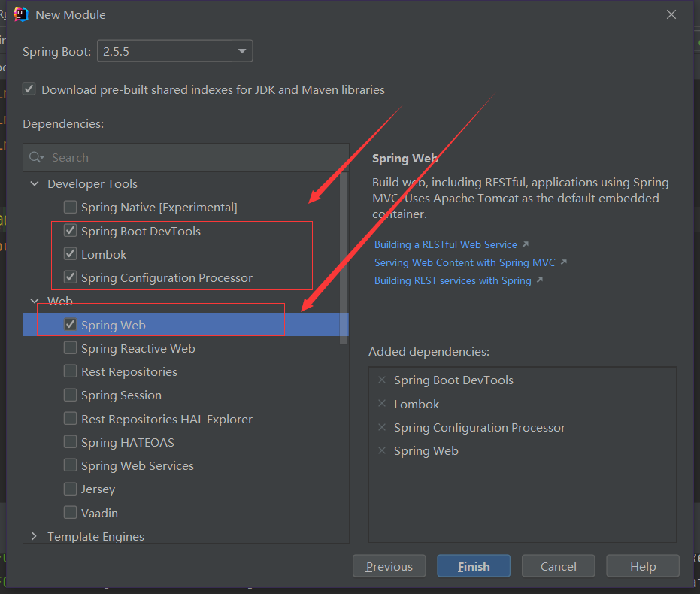The width and height of the screenshot is (700, 594).
Task: Click Finish to create the module
Action: click(x=474, y=566)
